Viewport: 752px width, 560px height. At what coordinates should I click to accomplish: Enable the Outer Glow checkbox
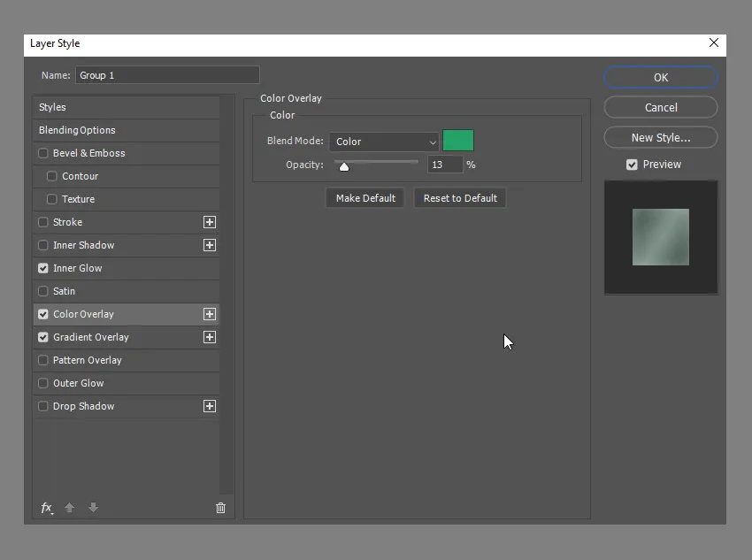(x=43, y=383)
